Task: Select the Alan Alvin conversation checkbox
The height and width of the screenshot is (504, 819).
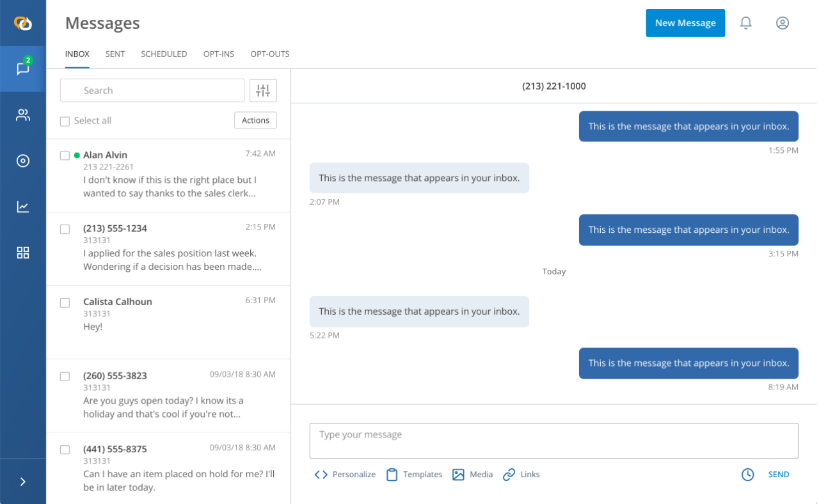Action: tap(65, 155)
